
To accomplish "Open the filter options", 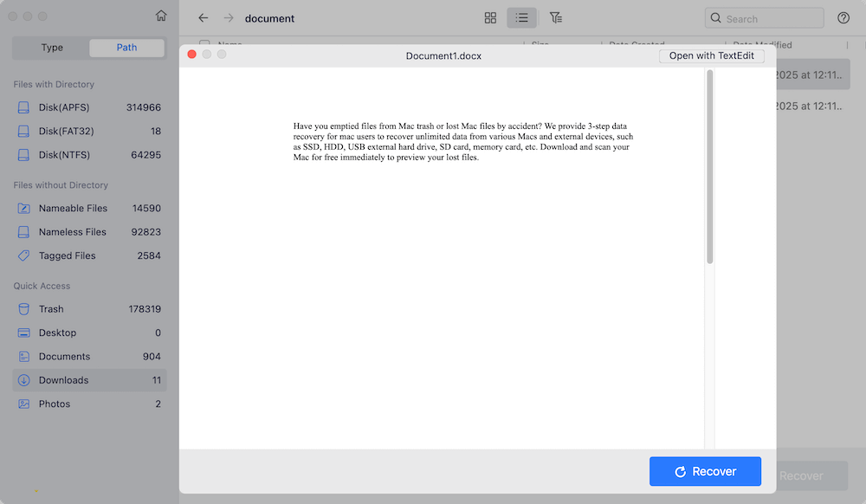I will [x=555, y=17].
